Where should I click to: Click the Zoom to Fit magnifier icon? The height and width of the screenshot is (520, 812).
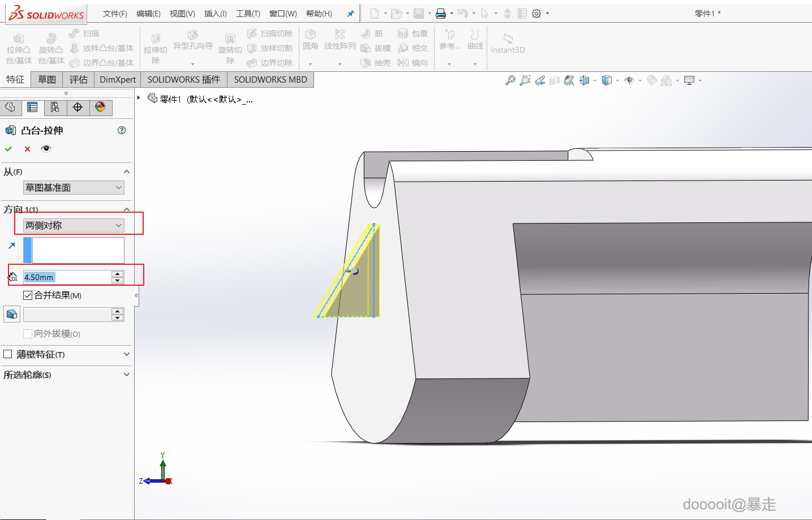(510, 80)
